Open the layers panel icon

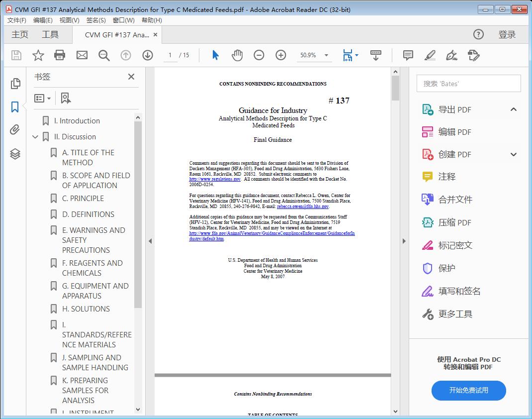(14, 154)
